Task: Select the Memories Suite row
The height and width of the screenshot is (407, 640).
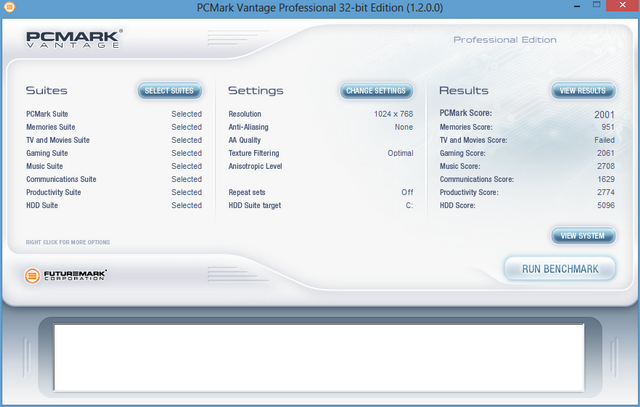Action: [x=114, y=127]
